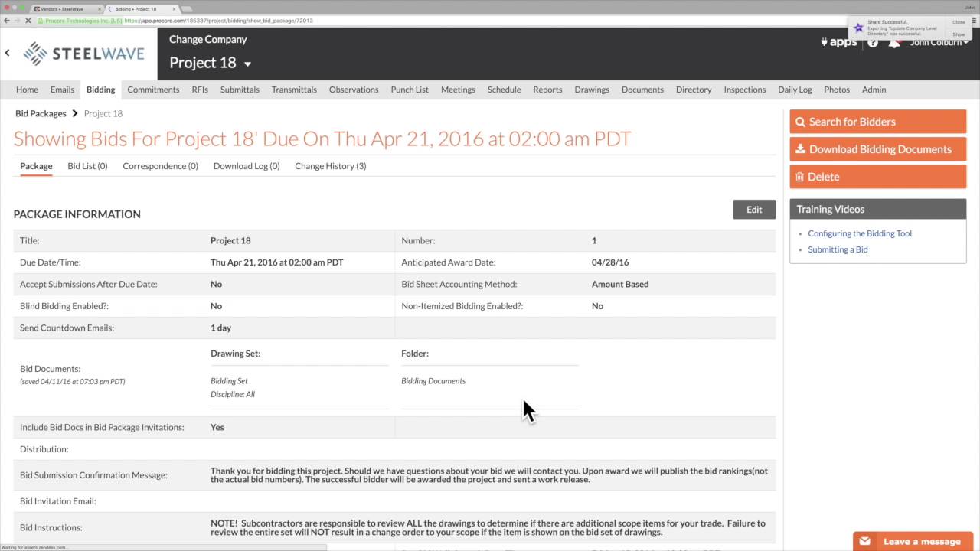Expand the Project 18 project dropdown
This screenshot has height=551, width=980.
247,64
